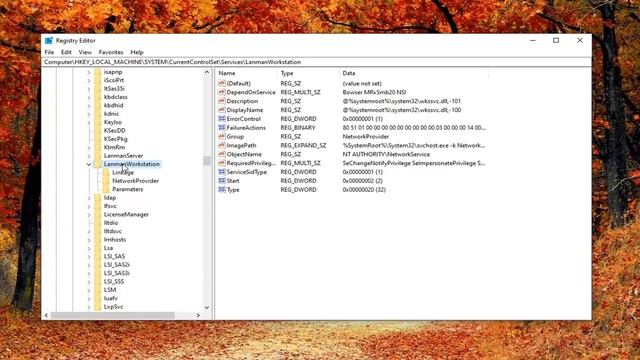Click the DependOnService value icon
The image size is (640, 360).
pyautogui.click(x=222, y=92)
